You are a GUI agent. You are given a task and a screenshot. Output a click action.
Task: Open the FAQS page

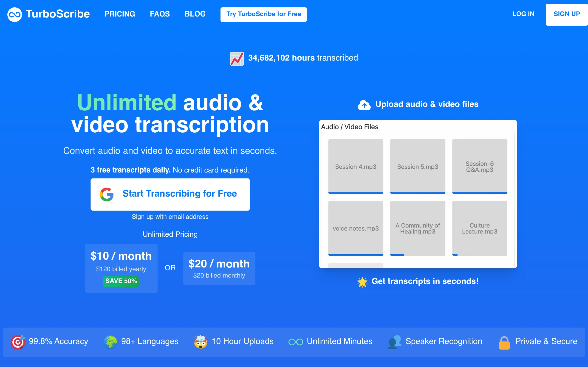(x=160, y=14)
